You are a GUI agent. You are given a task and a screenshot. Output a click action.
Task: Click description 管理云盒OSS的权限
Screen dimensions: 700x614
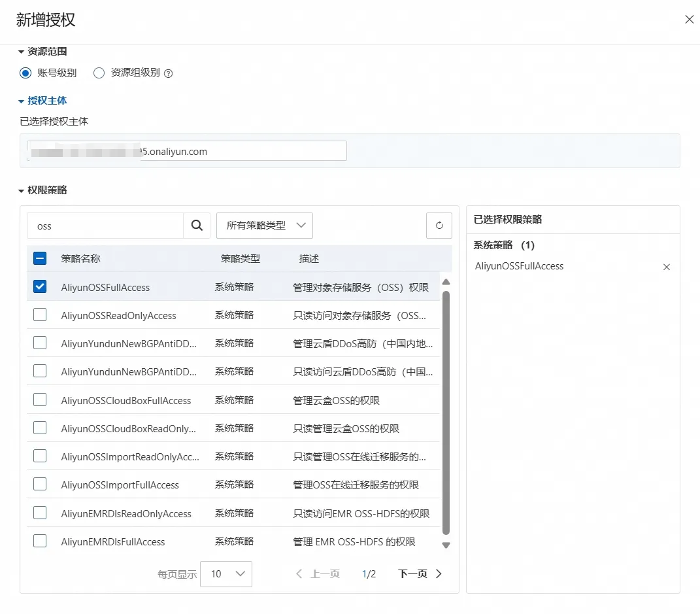(x=336, y=401)
